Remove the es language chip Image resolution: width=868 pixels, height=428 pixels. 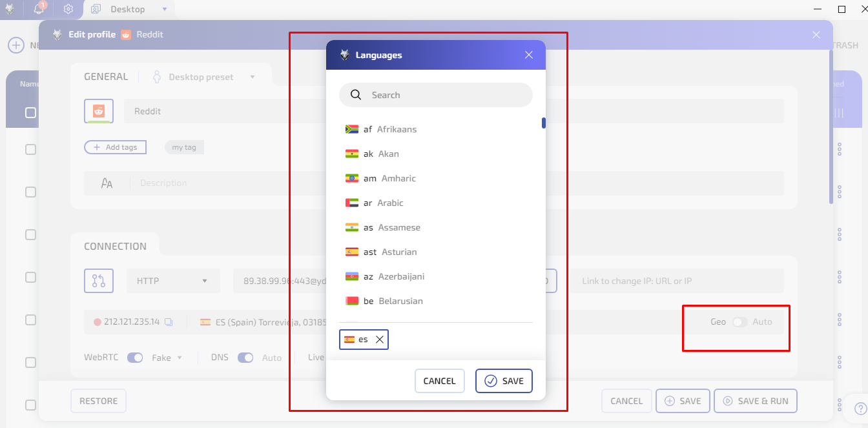tap(380, 338)
